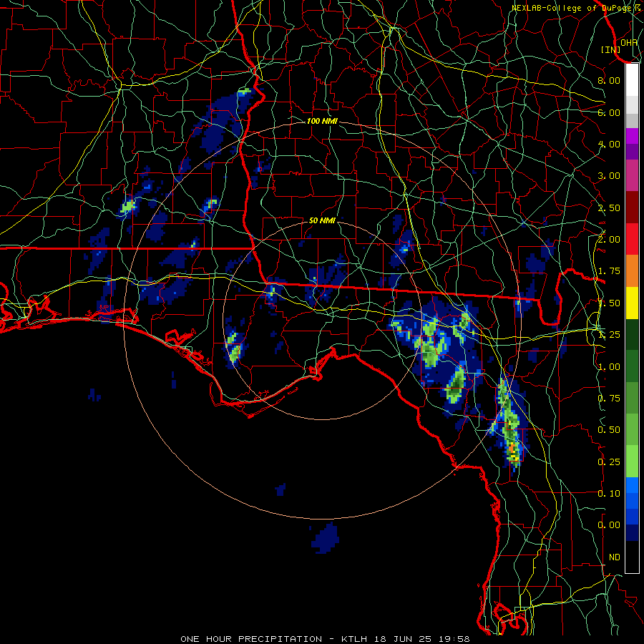The height and width of the screenshot is (644, 644).
Task: Click the 1.00 legend value
Action: pyautogui.click(x=609, y=367)
